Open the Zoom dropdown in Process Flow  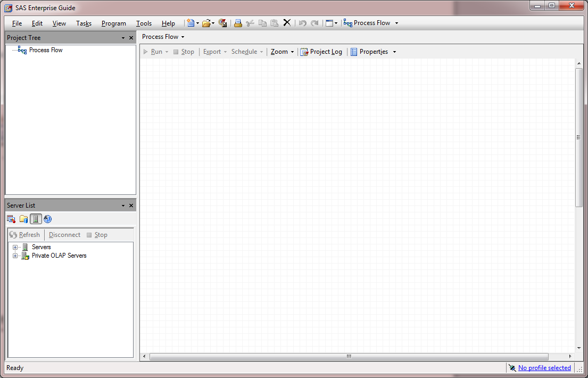(x=282, y=52)
